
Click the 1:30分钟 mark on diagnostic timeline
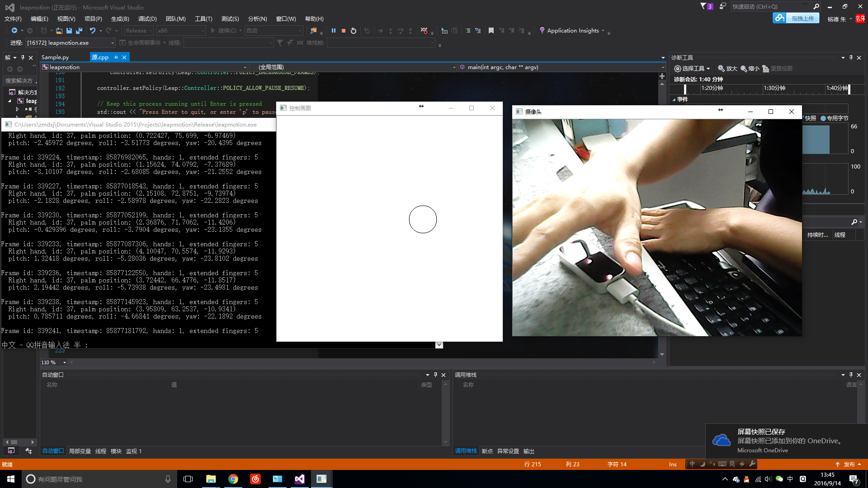tap(774, 88)
